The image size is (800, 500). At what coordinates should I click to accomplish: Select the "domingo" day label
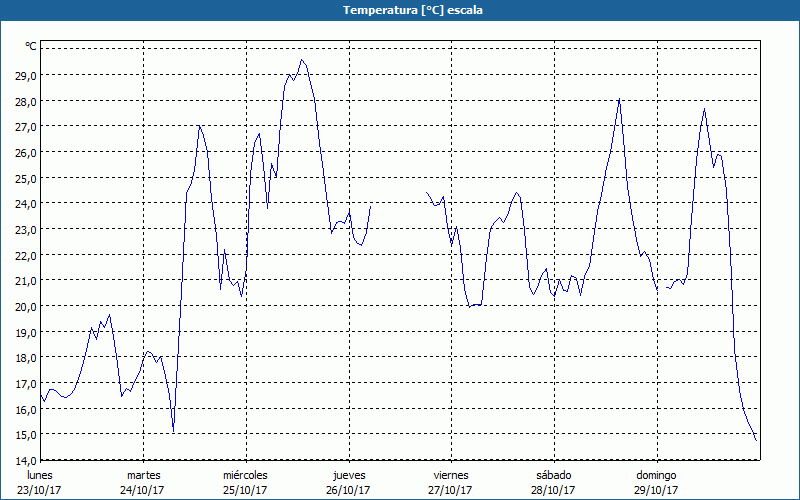click(656, 474)
